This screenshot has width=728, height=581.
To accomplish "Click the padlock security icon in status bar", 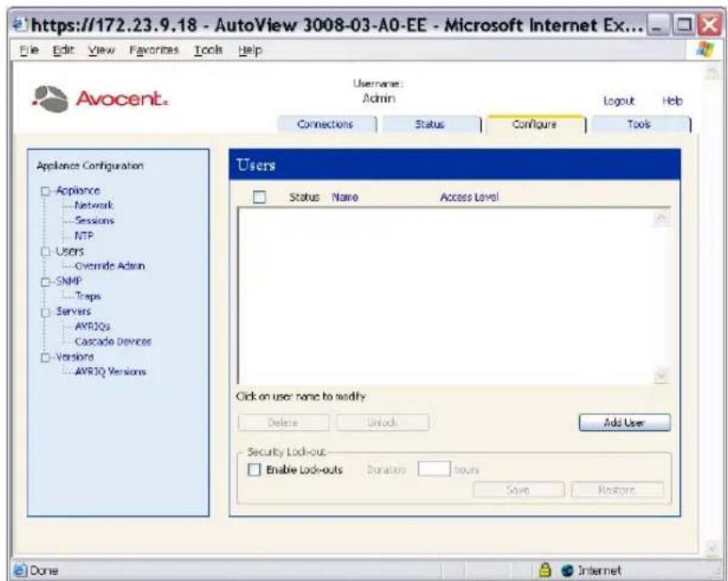I will (x=545, y=569).
